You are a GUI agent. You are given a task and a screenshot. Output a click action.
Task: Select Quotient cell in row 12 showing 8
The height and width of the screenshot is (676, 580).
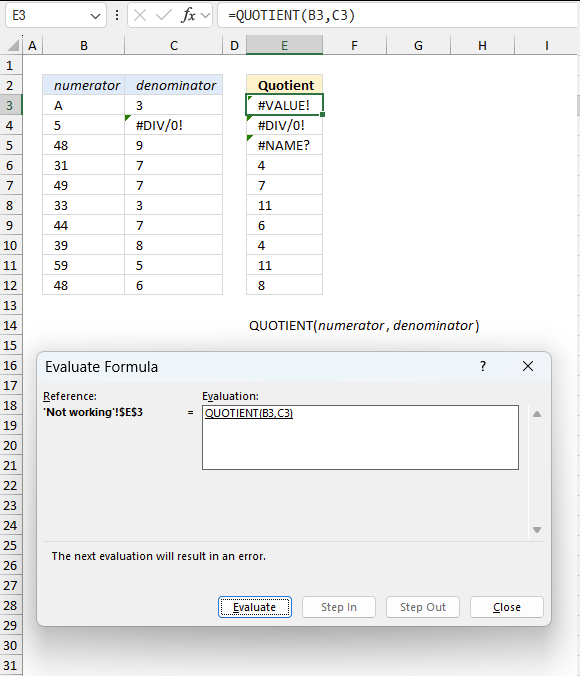pos(285,285)
